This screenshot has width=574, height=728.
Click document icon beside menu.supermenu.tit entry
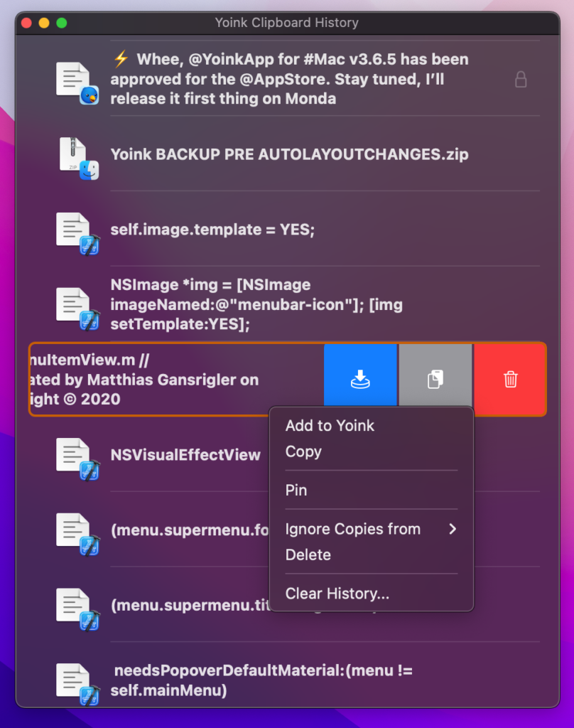click(x=77, y=609)
